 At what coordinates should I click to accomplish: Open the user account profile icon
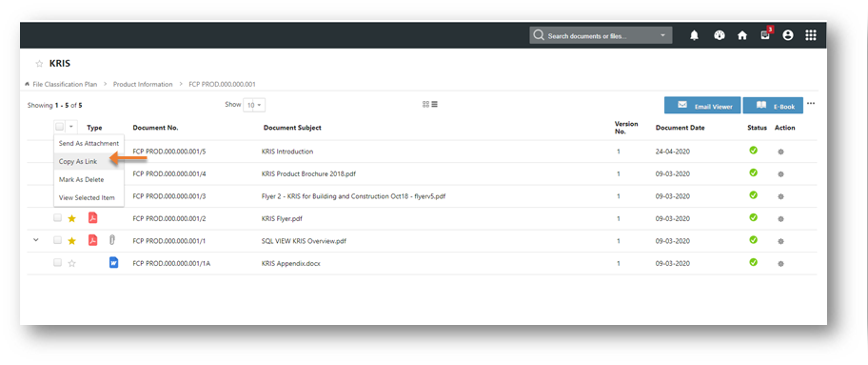tap(788, 35)
